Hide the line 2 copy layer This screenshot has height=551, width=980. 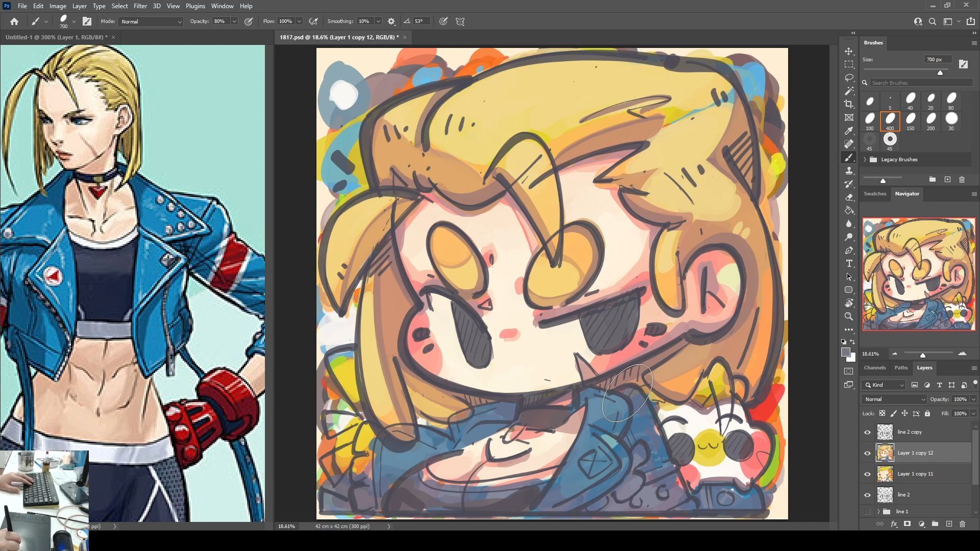tap(867, 432)
